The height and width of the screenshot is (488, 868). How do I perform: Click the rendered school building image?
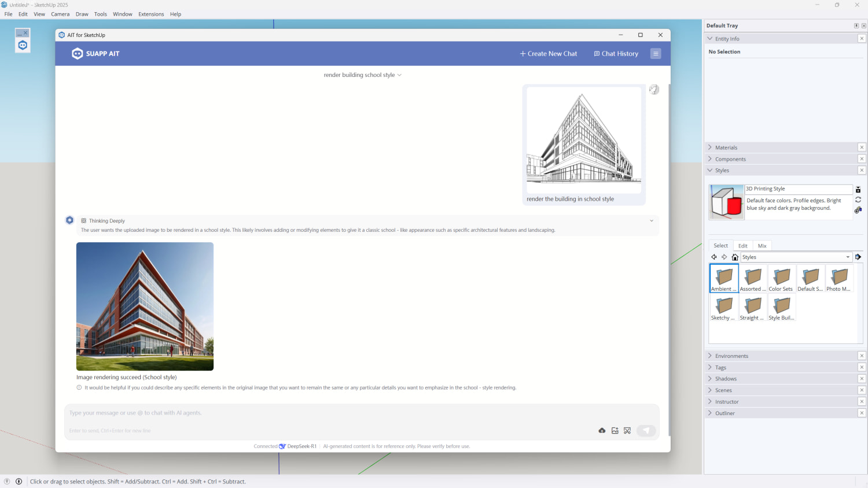click(x=145, y=306)
